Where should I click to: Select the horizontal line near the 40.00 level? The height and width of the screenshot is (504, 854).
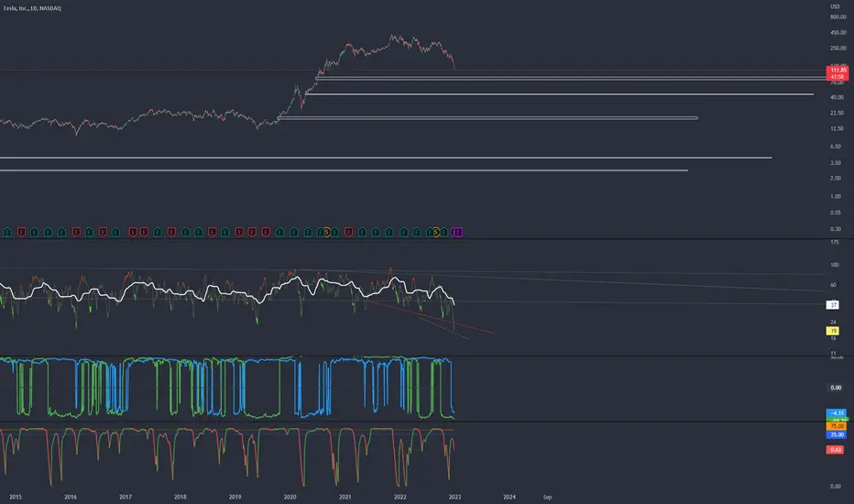[559, 94]
